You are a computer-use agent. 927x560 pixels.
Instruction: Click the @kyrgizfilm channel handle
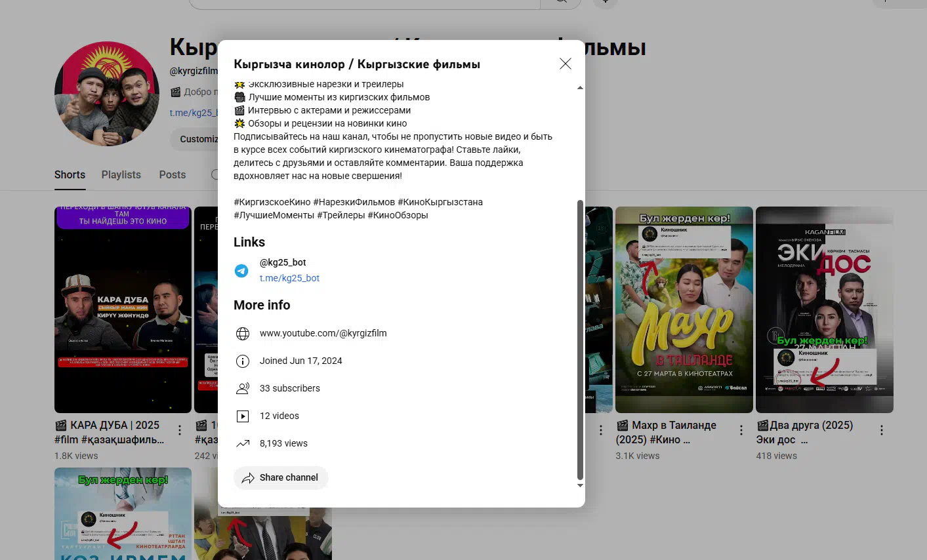[194, 71]
